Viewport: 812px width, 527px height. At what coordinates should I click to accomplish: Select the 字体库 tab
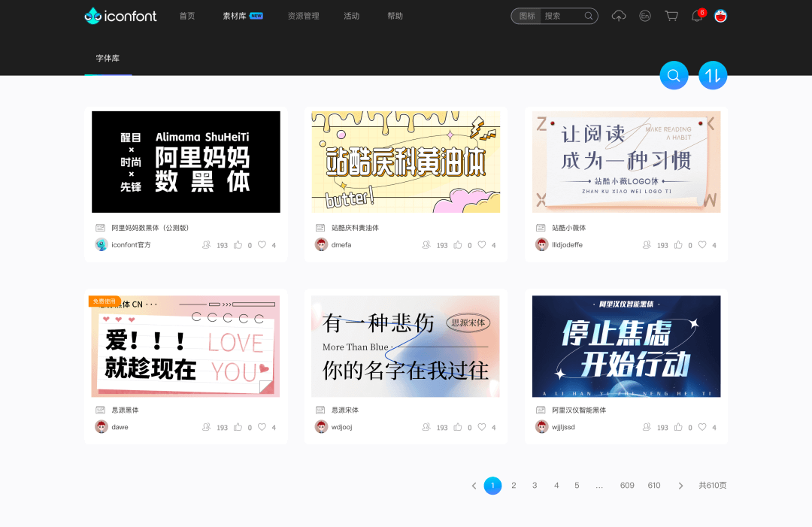click(x=108, y=58)
